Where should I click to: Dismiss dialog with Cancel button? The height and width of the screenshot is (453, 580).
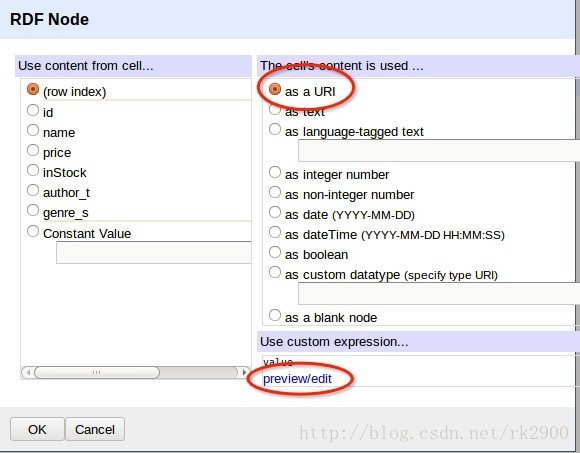tap(95, 429)
